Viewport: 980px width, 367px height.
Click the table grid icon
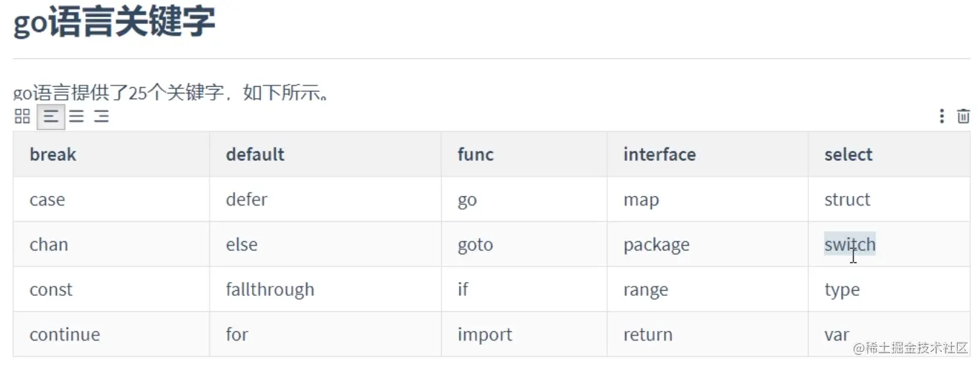[x=22, y=116]
